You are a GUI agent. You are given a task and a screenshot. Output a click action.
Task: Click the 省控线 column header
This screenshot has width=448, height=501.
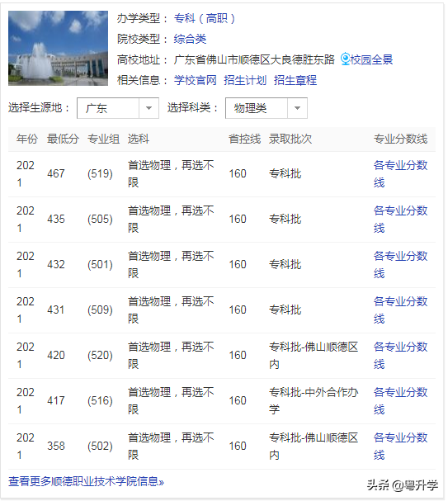244,139
